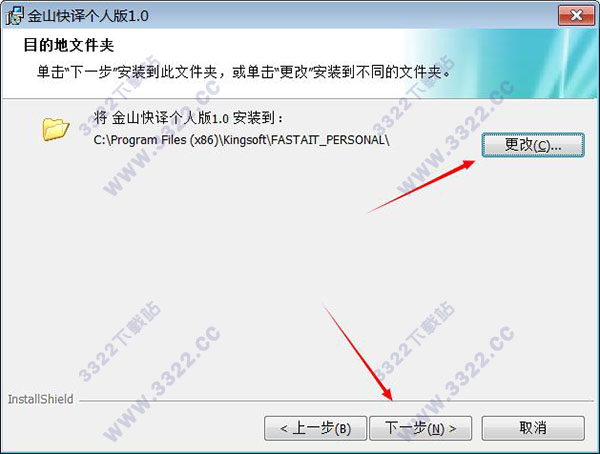This screenshot has width=600, height=454.
Task: Click the InstallShield label at bottom left
Action: [41, 399]
